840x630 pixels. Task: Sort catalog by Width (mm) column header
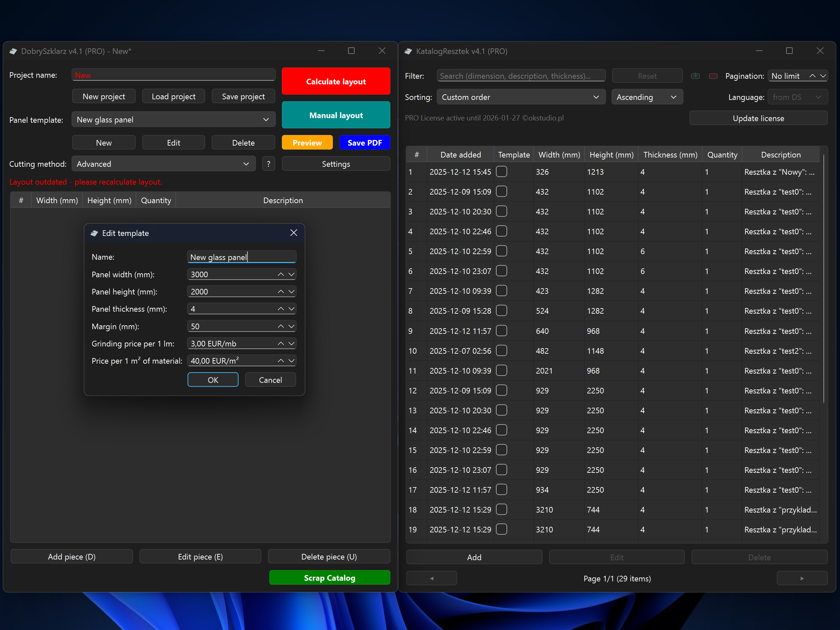pyautogui.click(x=559, y=155)
